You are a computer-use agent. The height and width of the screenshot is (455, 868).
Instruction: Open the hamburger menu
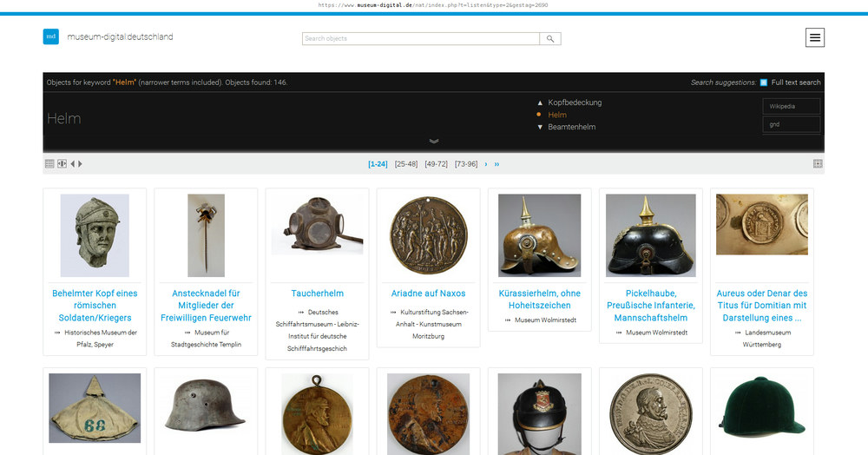(814, 37)
